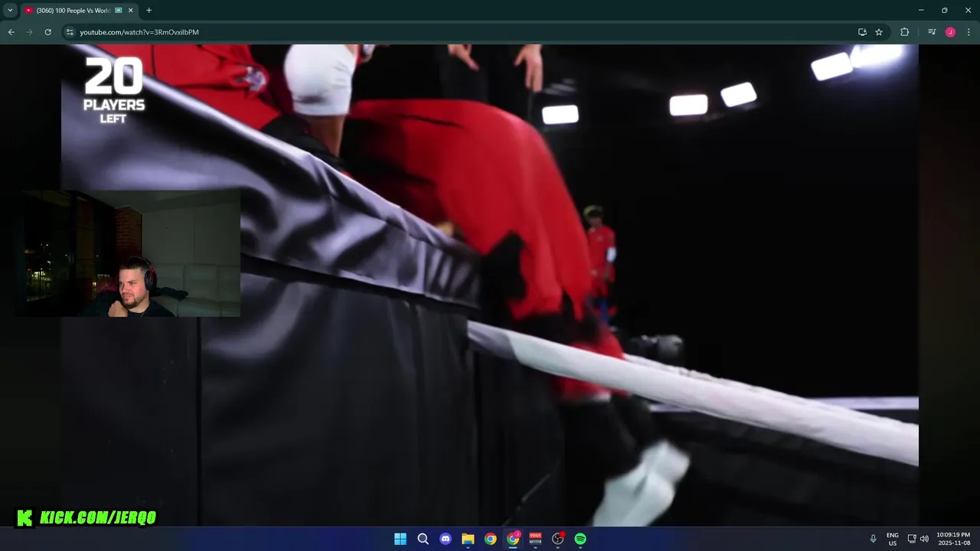
Task: Open the first Chrome taskbar icon
Action: coord(490,539)
